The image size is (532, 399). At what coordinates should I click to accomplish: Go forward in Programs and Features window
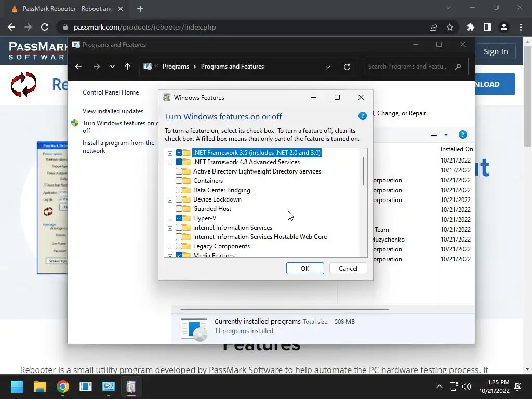pyautogui.click(x=97, y=66)
